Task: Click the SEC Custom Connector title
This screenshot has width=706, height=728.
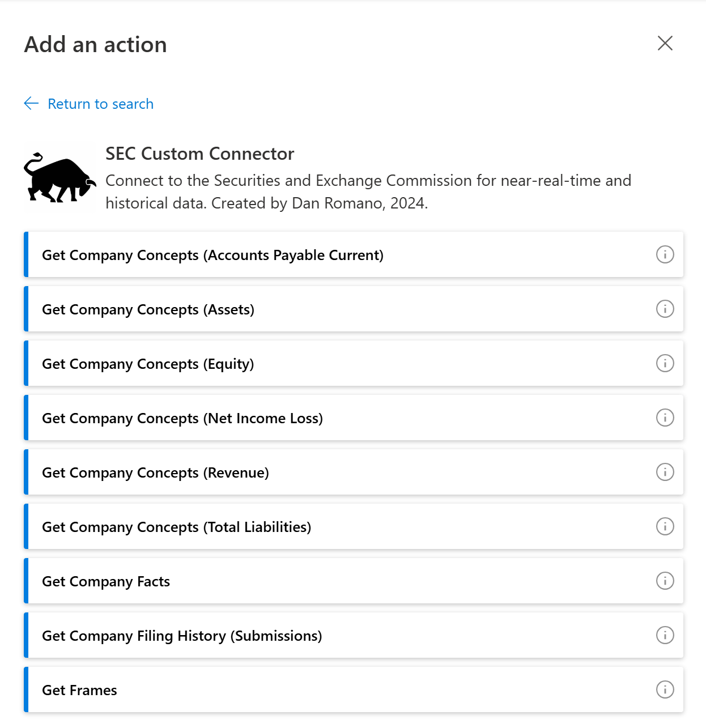Action: coord(199,154)
